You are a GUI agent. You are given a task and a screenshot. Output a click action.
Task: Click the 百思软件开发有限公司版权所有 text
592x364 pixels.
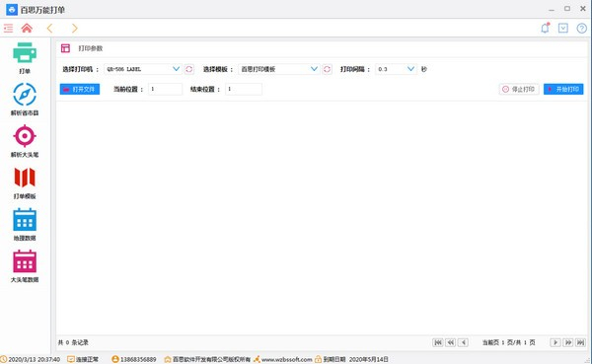tap(211, 359)
